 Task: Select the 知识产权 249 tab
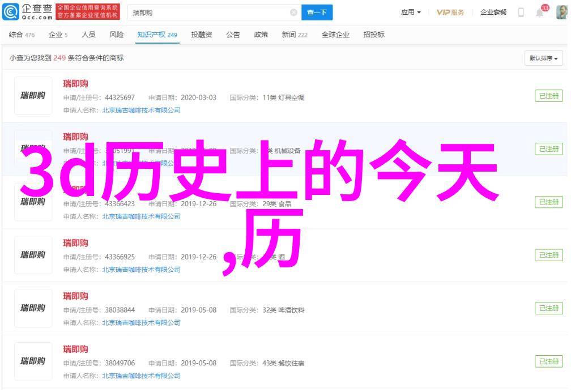pyautogui.click(x=157, y=35)
